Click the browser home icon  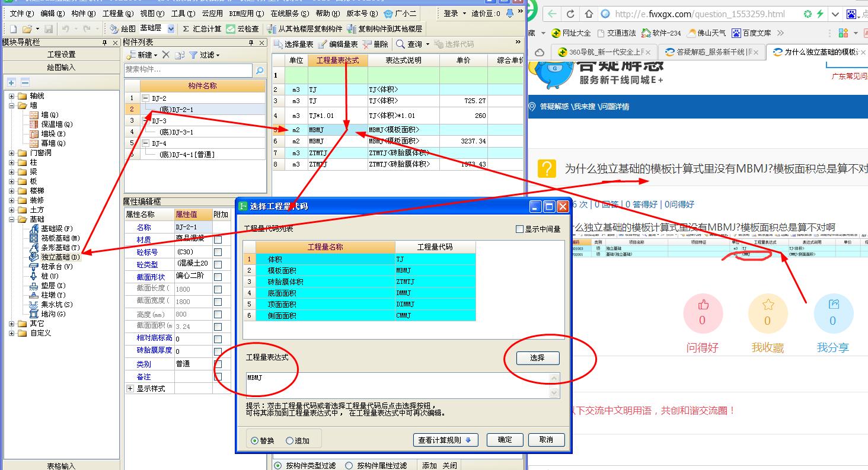pyautogui.click(x=589, y=14)
